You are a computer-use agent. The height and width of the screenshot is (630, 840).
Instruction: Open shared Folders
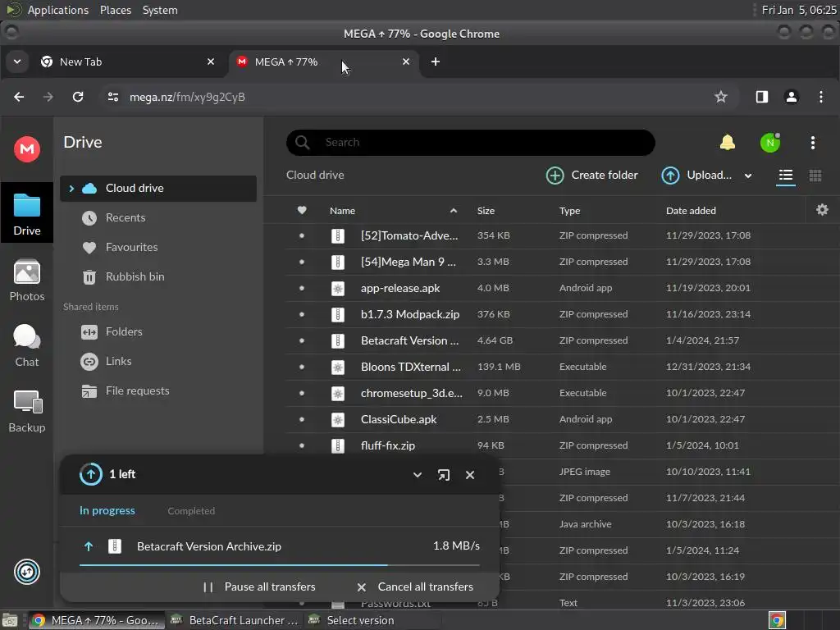click(158, 331)
